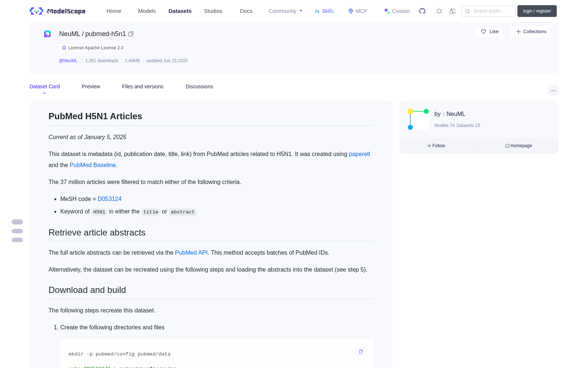Open the Models navigation item
The width and height of the screenshot is (588, 368).
pyautogui.click(x=147, y=11)
